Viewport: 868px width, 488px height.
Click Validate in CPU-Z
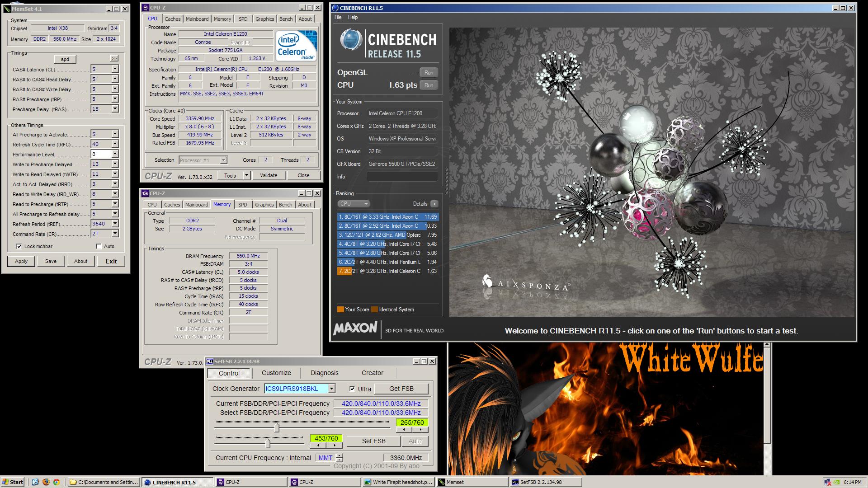[269, 175]
